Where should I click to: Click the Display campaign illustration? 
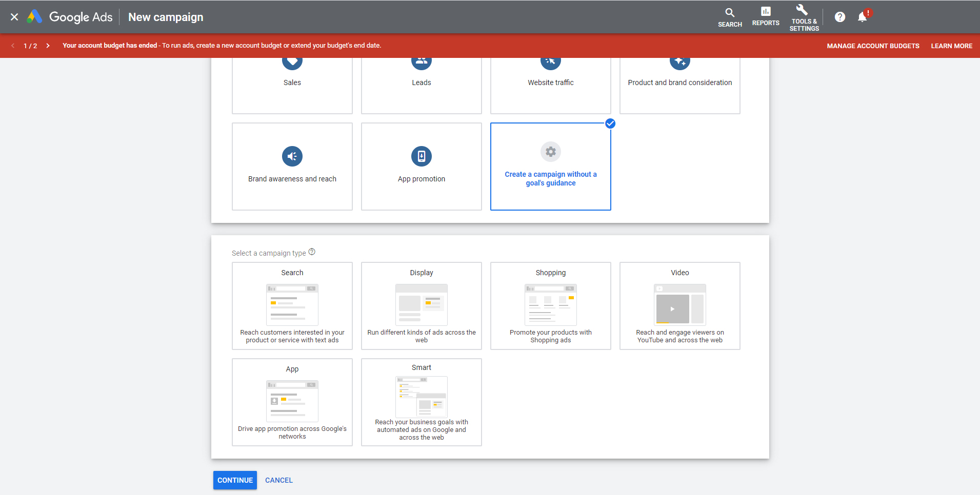coord(422,305)
